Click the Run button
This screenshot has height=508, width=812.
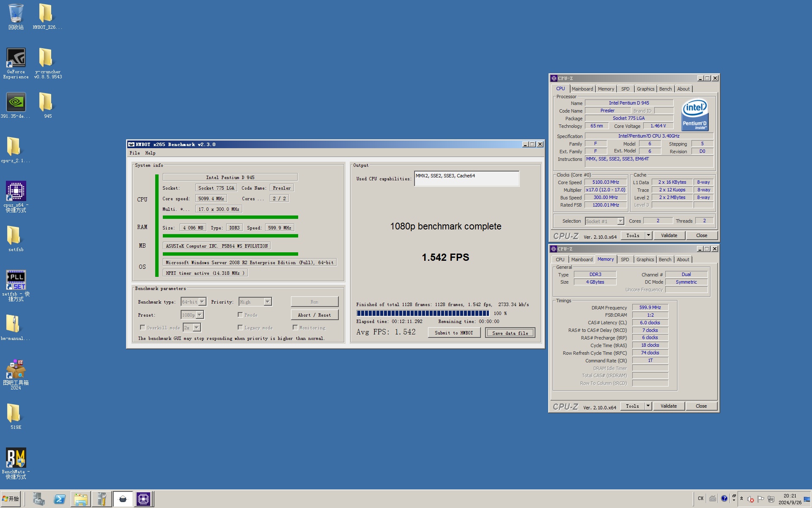[315, 302]
